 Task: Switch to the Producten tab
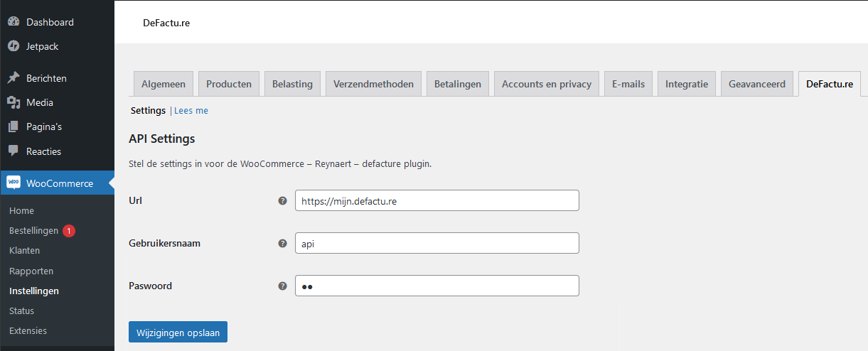click(x=229, y=84)
